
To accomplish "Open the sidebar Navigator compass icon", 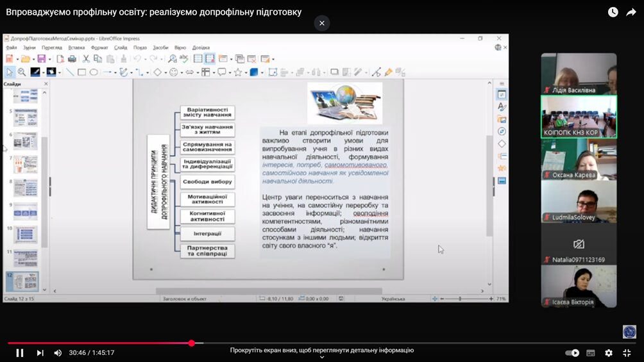I will click(502, 131).
